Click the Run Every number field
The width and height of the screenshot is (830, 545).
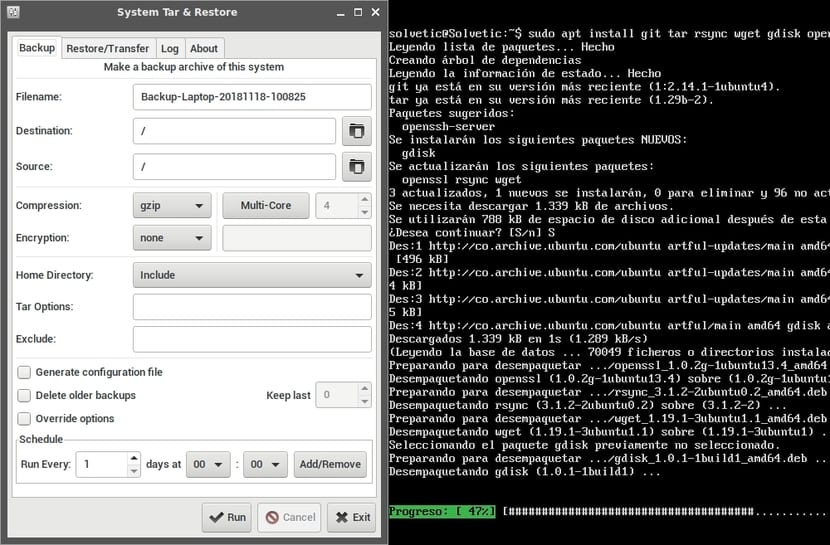point(102,464)
